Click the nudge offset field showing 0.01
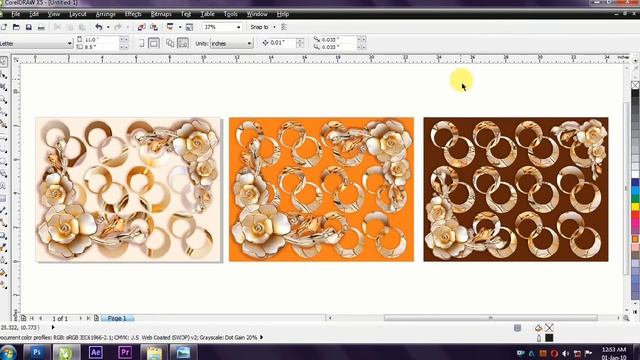Image resolution: width=640 pixels, height=360 pixels. [282, 43]
